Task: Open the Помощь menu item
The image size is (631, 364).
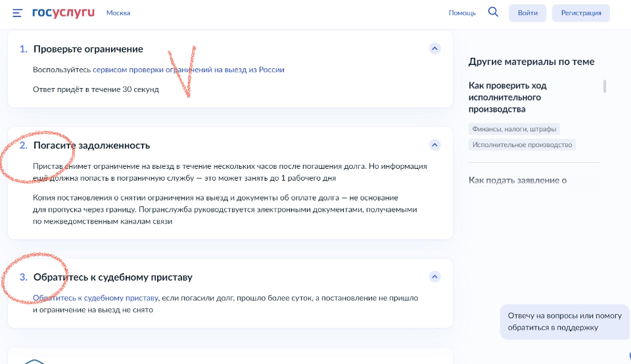Action: [x=462, y=13]
